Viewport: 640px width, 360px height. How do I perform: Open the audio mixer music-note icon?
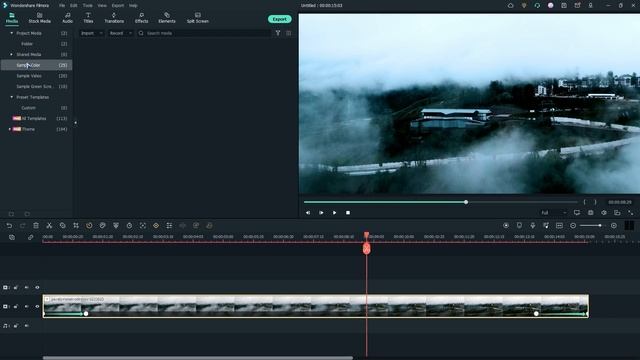click(546, 225)
